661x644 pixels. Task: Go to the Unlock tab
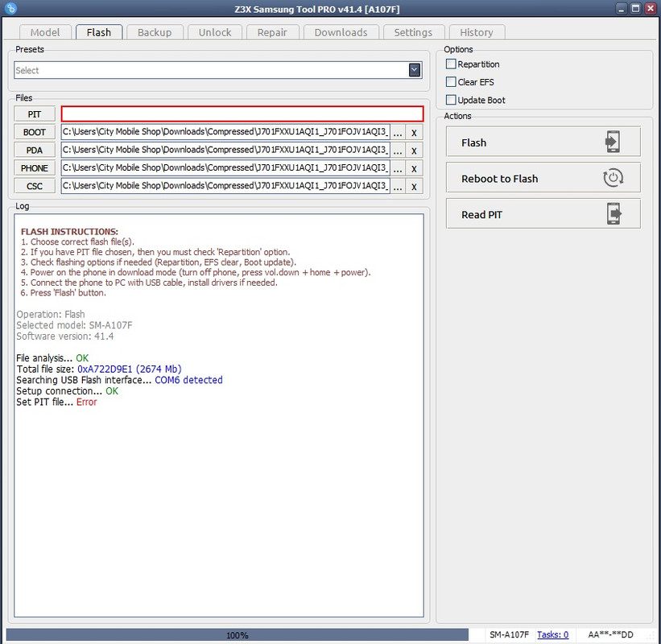(x=215, y=32)
